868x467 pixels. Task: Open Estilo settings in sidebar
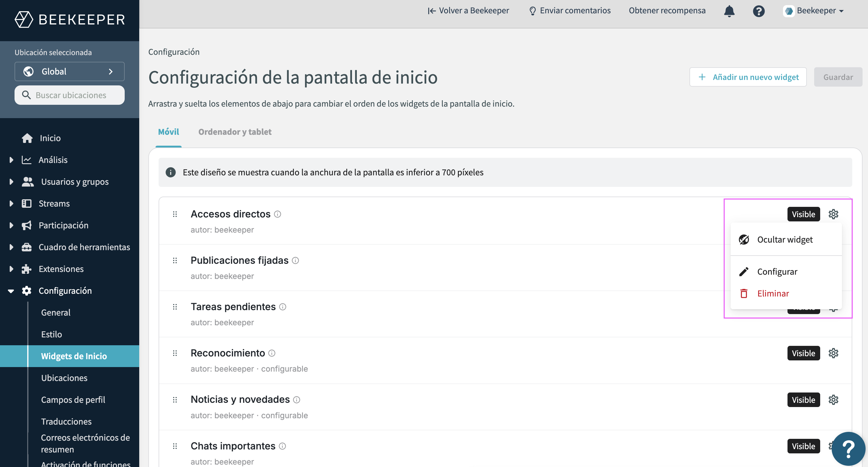tap(51, 334)
